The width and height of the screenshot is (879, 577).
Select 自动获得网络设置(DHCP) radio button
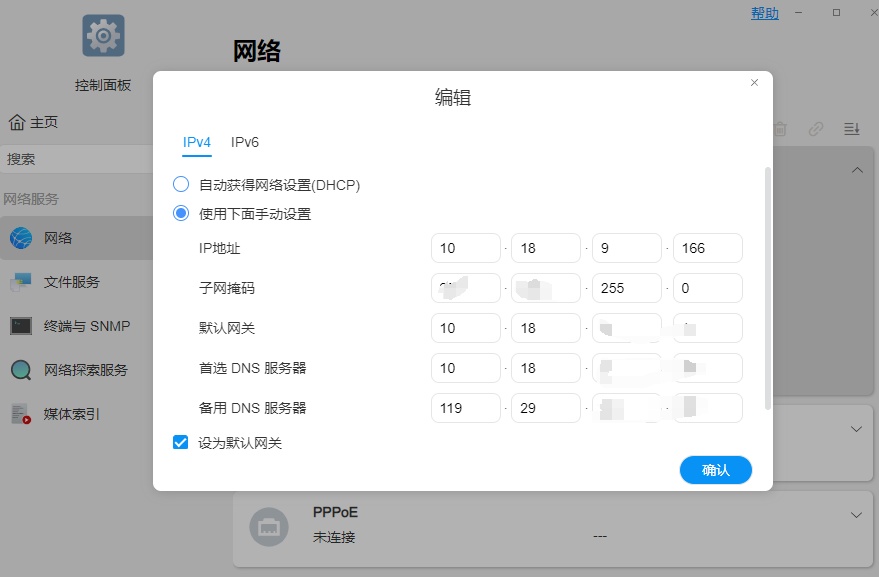[181, 184]
